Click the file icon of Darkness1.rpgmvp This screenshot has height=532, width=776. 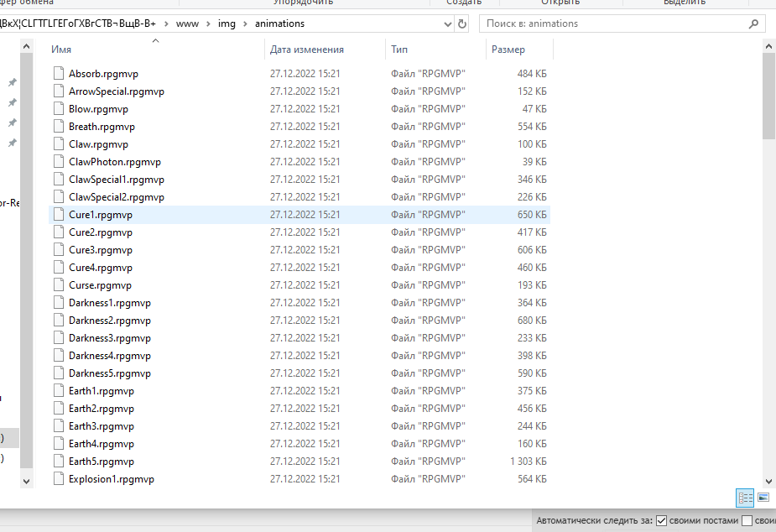pyautogui.click(x=59, y=302)
